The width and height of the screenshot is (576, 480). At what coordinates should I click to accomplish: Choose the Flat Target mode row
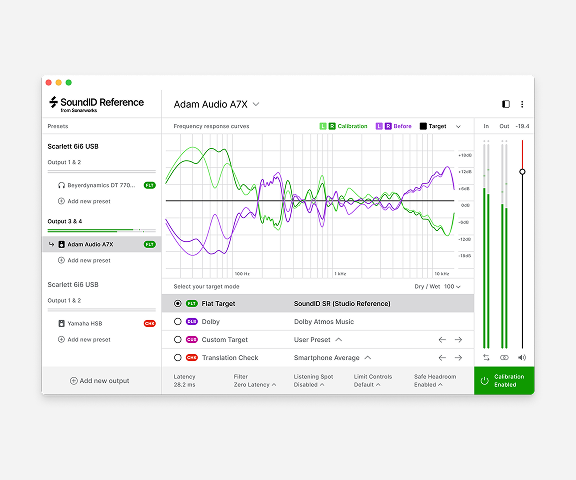[x=318, y=304]
